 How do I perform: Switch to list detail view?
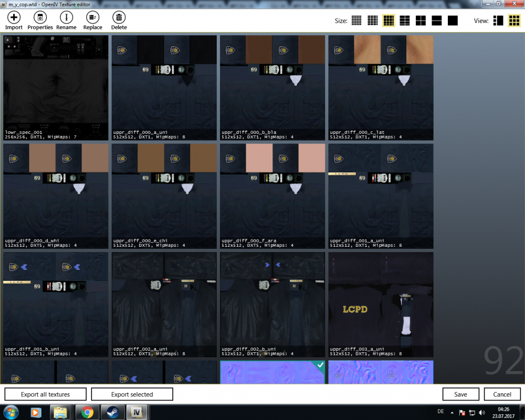pos(498,20)
